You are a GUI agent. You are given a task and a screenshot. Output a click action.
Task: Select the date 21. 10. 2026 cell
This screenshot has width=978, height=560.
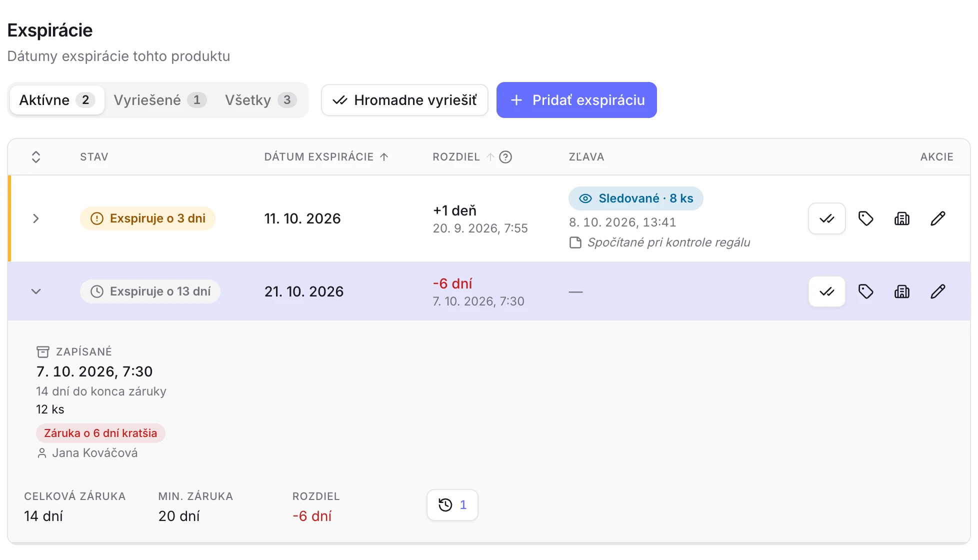coord(304,291)
